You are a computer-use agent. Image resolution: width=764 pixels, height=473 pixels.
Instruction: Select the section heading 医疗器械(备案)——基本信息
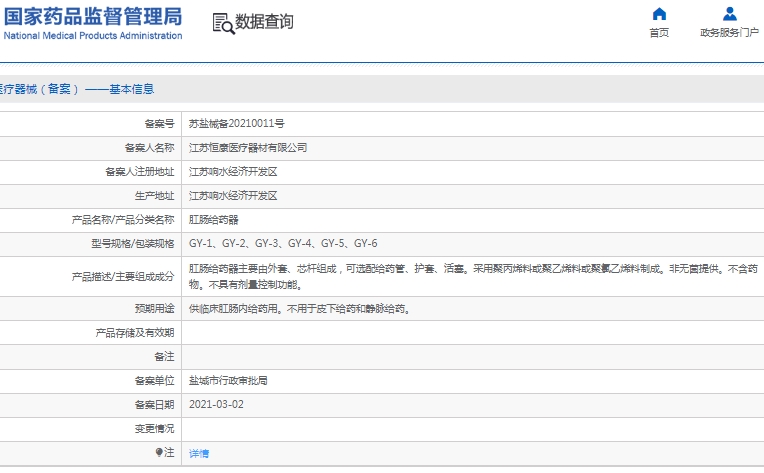point(77,89)
